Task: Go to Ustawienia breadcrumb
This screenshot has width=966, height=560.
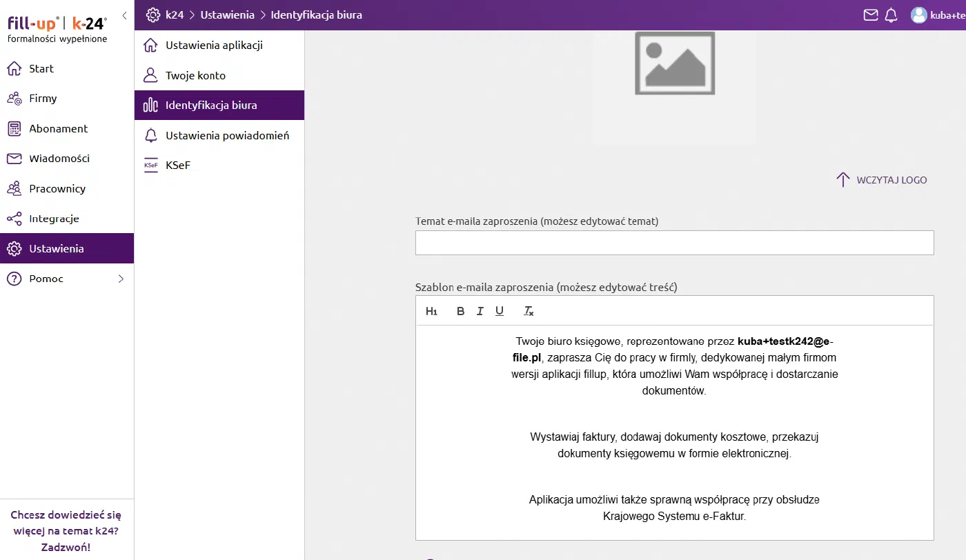Action: click(x=228, y=14)
